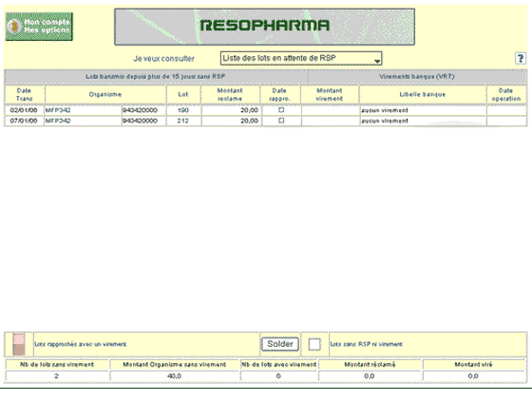Click 943420000 in the lot 212 row
The image size is (532, 402).
pyautogui.click(x=140, y=121)
